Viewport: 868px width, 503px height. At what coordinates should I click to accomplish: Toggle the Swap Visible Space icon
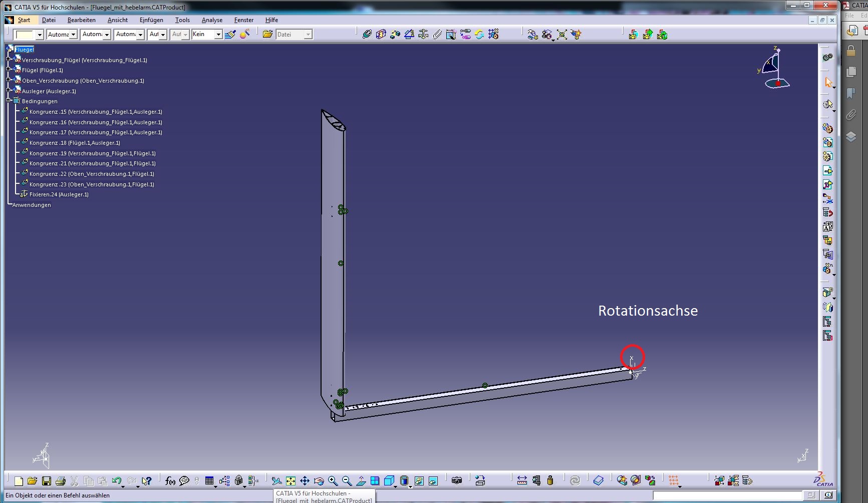pos(433,481)
